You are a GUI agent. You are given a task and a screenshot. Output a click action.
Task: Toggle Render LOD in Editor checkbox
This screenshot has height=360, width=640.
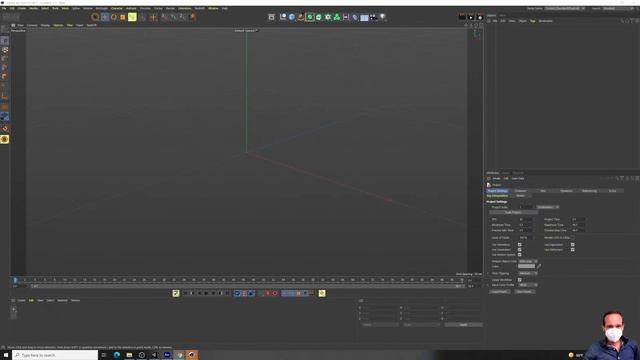click(572, 238)
